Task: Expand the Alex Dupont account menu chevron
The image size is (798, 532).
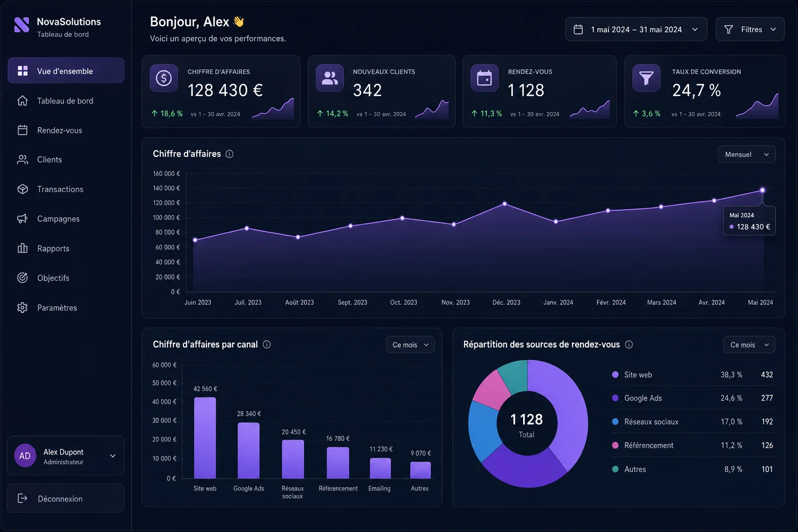Action: [113, 456]
